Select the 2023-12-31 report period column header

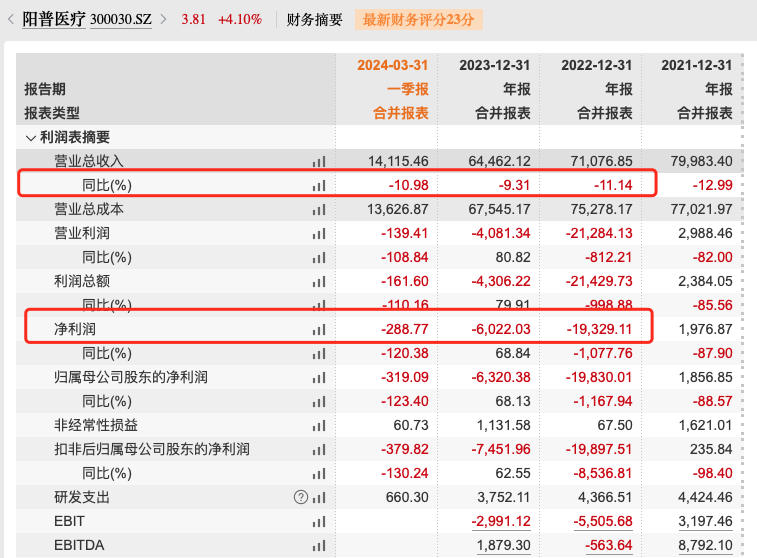495,65
